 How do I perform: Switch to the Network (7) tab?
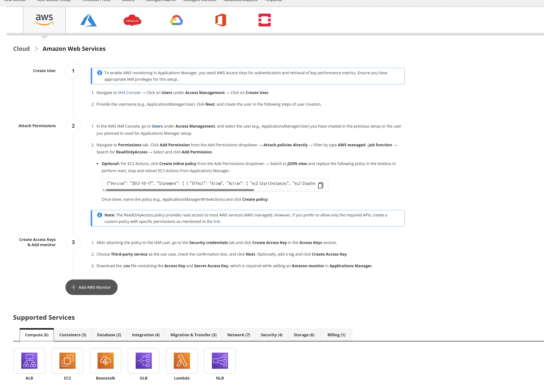pos(239,335)
